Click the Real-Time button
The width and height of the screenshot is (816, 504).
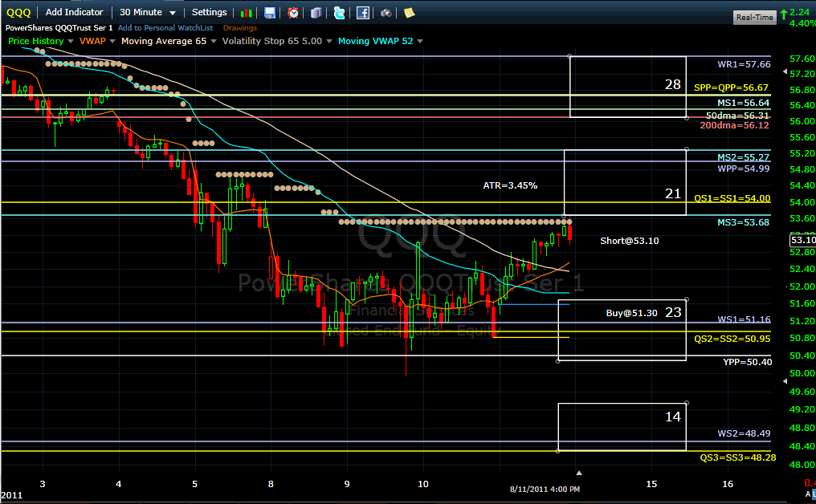coord(755,17)
